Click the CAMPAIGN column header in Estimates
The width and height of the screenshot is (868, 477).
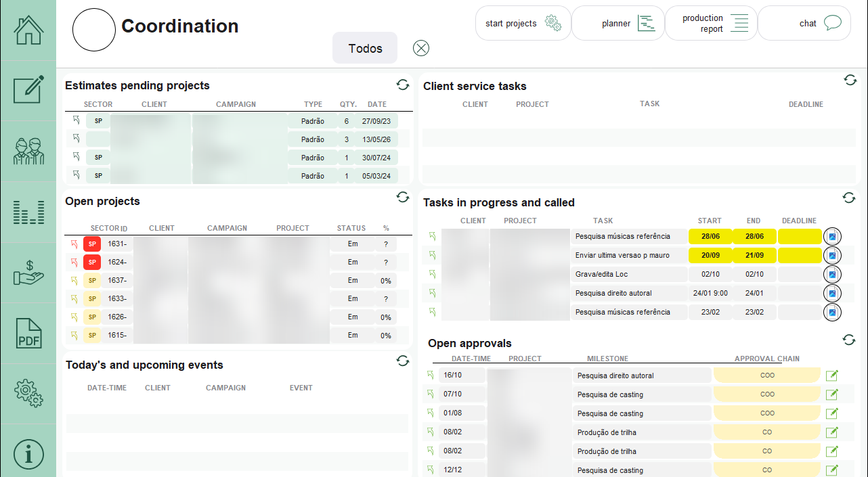[x=236, y=105]
